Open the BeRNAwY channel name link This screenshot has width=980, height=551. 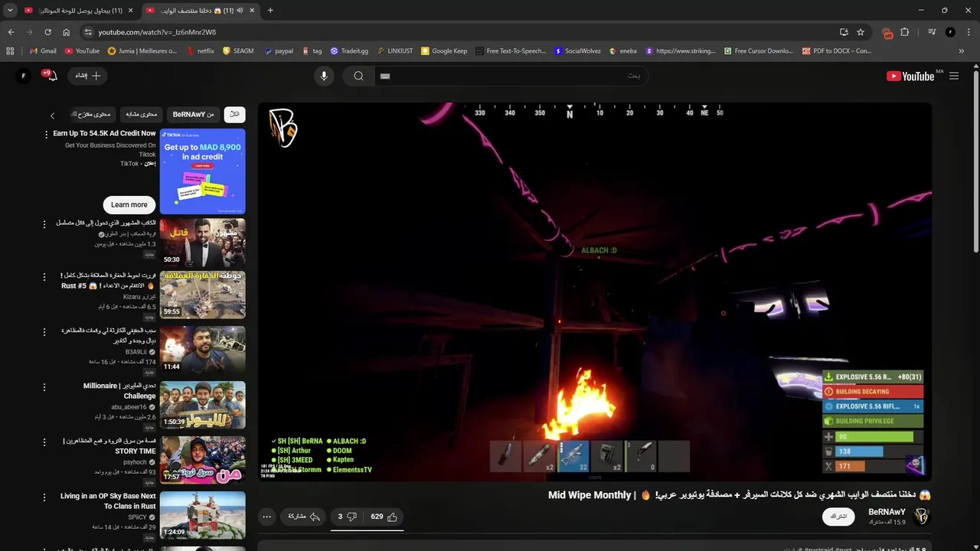[x=887, y=512]
